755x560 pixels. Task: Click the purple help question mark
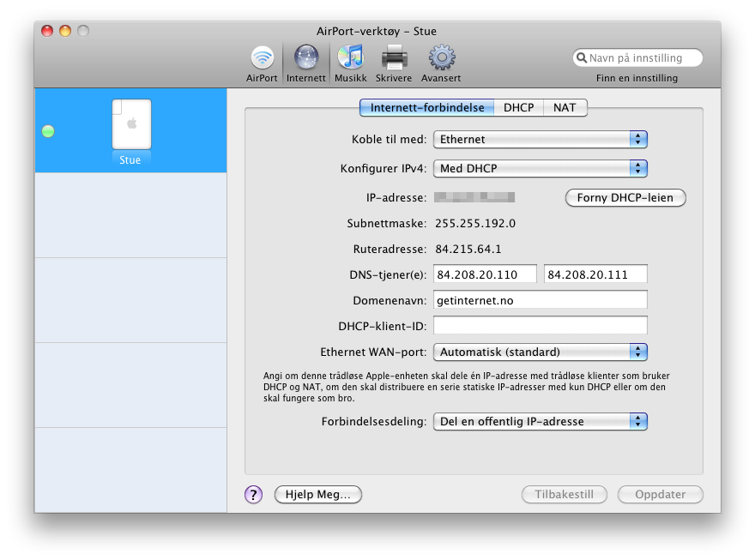(253, 495)
